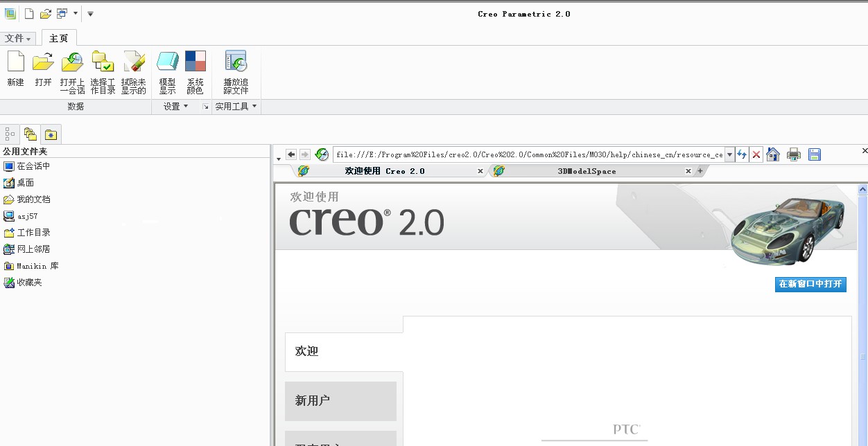This screenshot has height=446, width=868.
Task: Switch to the favorites navigator tab
Action: click(x=51, y=134)
